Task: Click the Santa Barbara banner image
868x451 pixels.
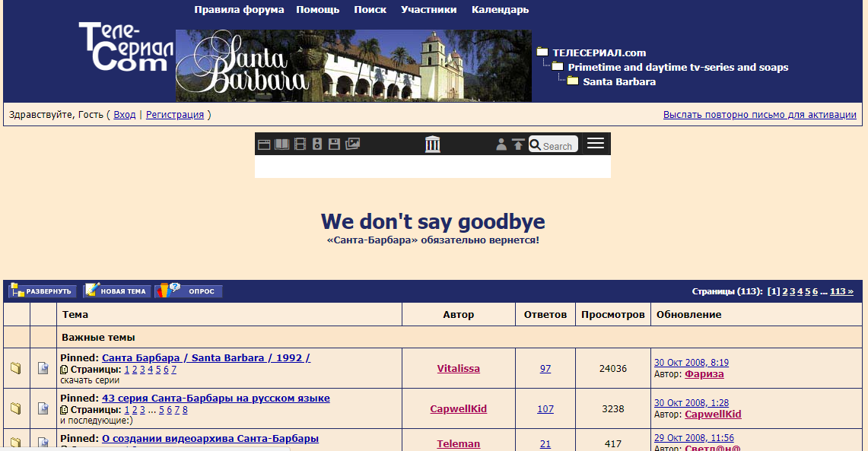Action: [x=354, y=66]
